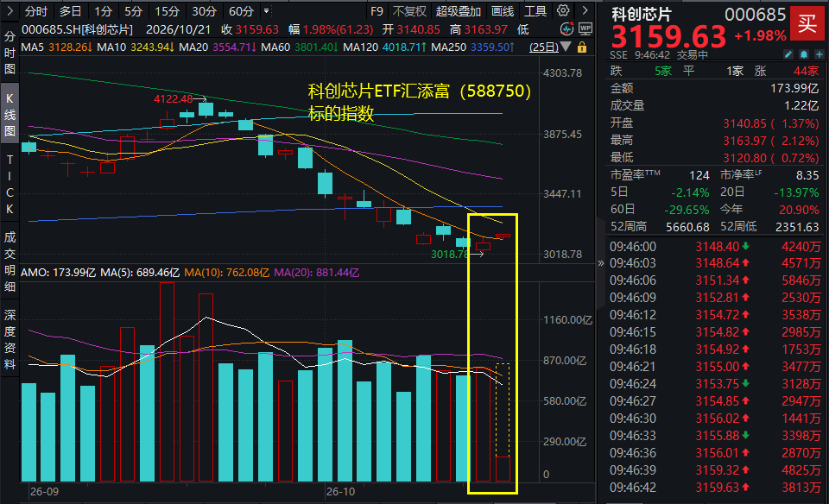Open TICK view in the left sidebar
Image resolution: width=829 pixels, height=504 pixels.
[9, 185]
